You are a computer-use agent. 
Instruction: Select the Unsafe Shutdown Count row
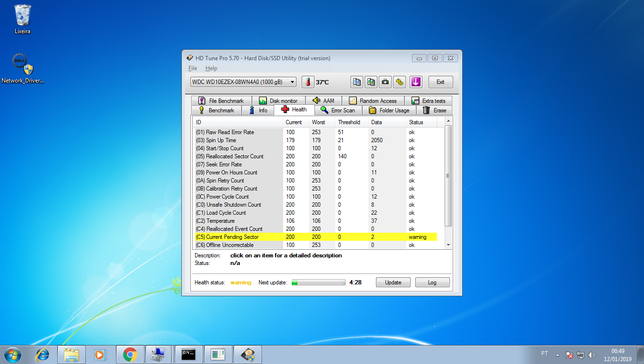pos(316,205)
